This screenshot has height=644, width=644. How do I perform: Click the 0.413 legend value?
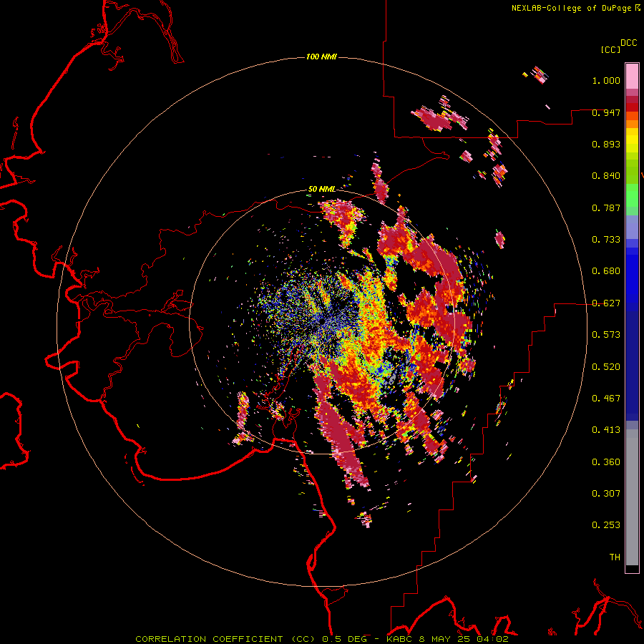point(606,430)
